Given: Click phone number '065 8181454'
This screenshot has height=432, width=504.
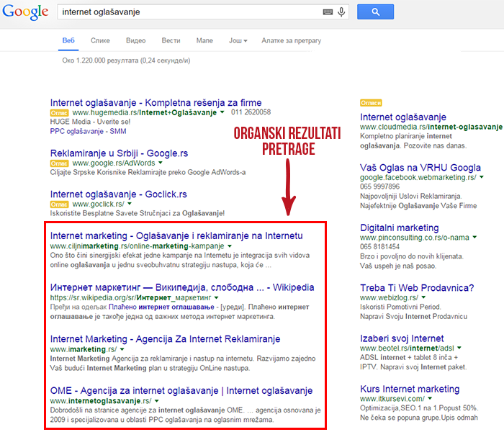Looking at the screenshot, I should (379, 246).
